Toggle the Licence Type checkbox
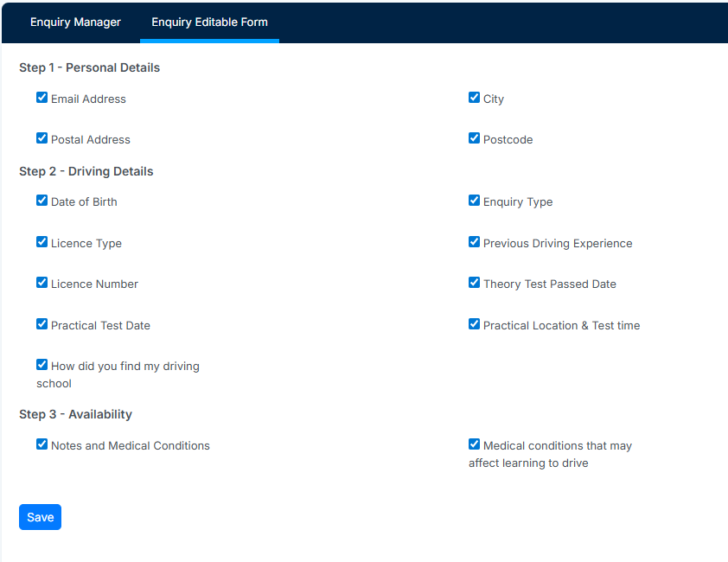This screenshot has width=728, height=562. (42, 242)
